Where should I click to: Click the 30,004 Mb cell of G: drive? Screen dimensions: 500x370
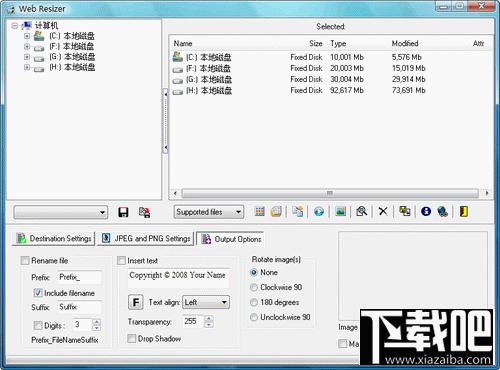347,79
